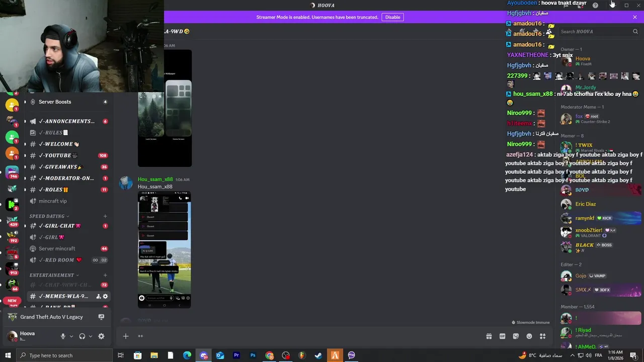Open the GIRL-CHAT channel
The height and width of the screenshot is (362, 644).
pos(67,226)
